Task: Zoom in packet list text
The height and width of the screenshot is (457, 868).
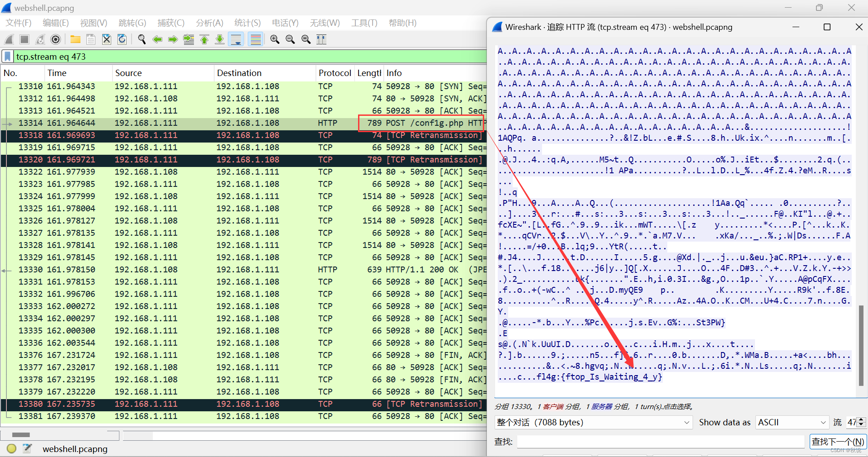Action: pyautogui.click(x=275, y=39)
